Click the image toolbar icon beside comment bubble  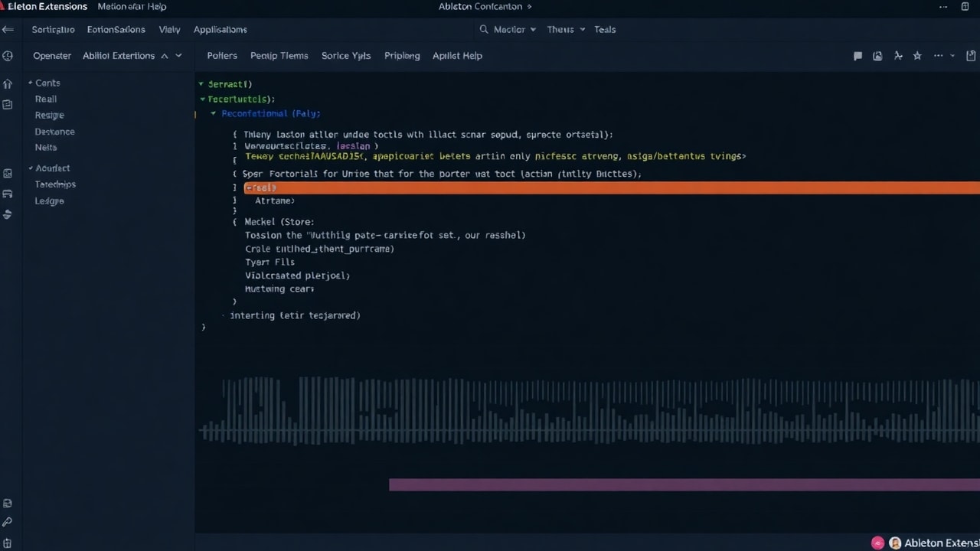877,56
